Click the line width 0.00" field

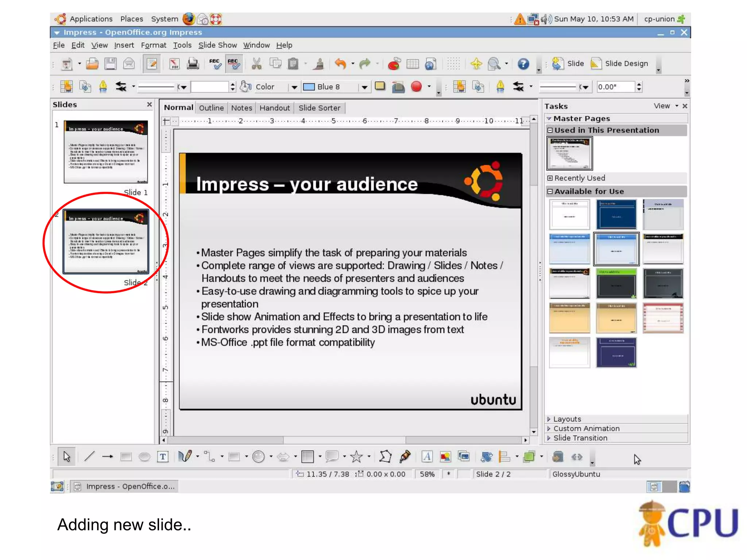[x=615, y=87]
